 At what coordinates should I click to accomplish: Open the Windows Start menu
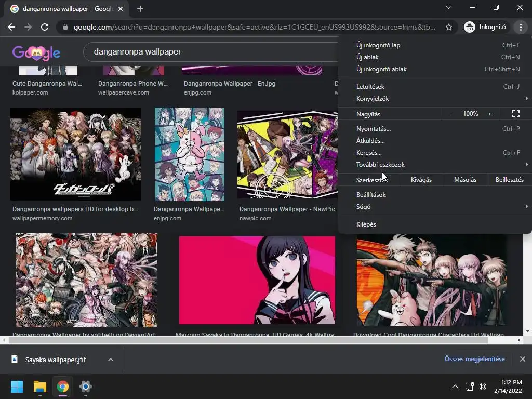click(17, 387)
